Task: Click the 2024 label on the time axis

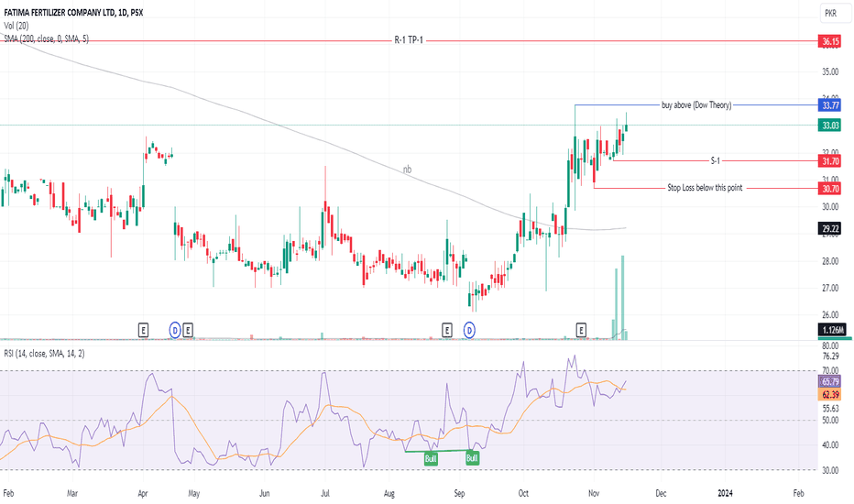Action: (x=725, y=493)
